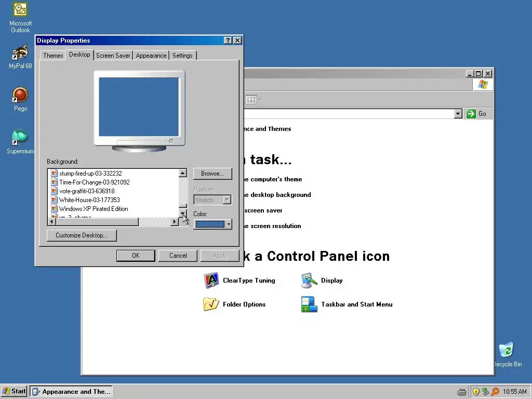
Task: Close the Display Properties dialog
Action: coord(237,41)
